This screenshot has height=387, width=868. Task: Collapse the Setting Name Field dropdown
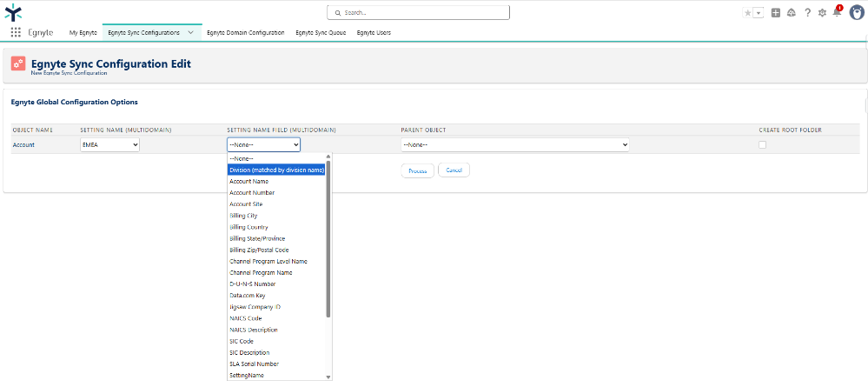click(263, 144)
